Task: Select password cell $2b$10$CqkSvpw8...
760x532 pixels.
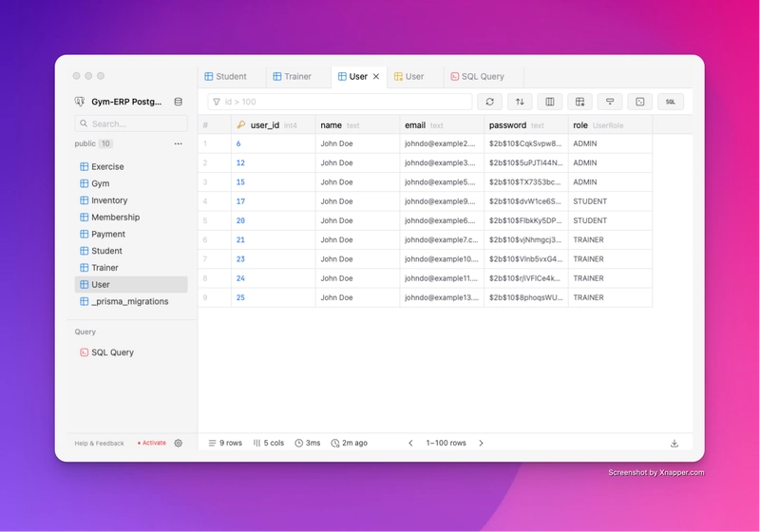Action: pos(526,143)
